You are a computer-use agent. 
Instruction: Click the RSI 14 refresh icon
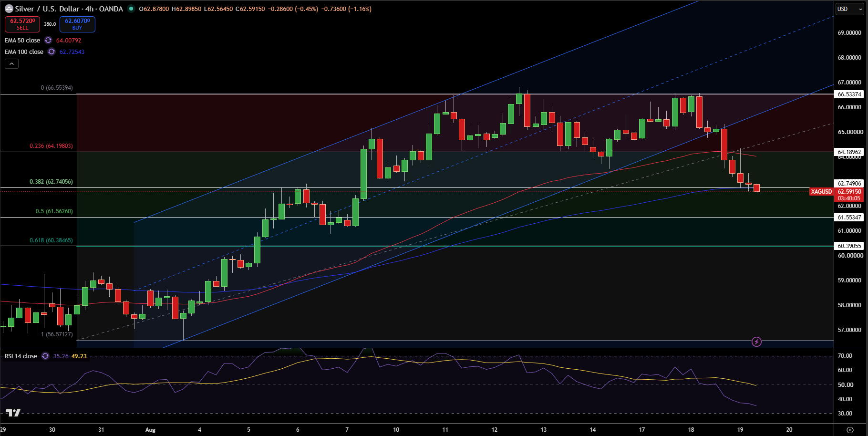(45, 356)
